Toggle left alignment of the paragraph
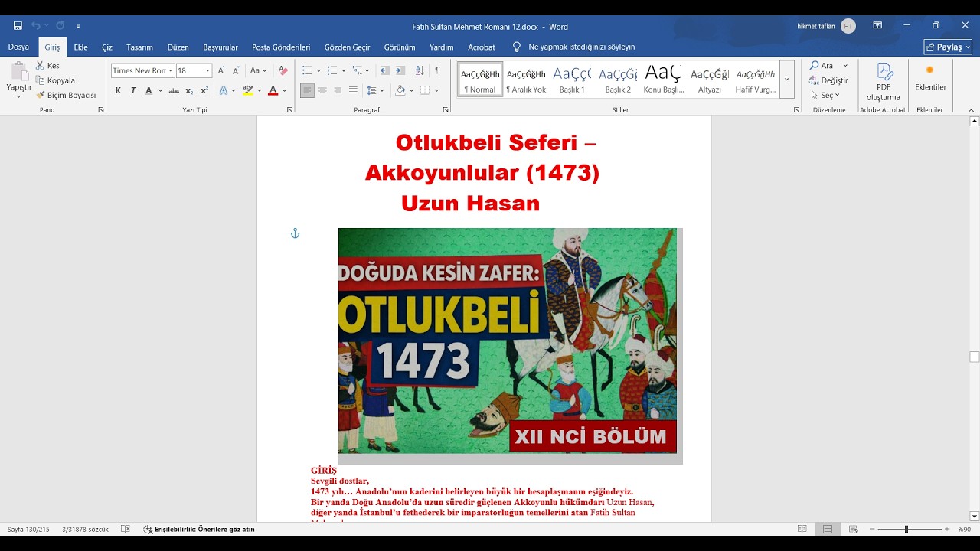This screenshot has height=551, width=980. coord(307,90)
